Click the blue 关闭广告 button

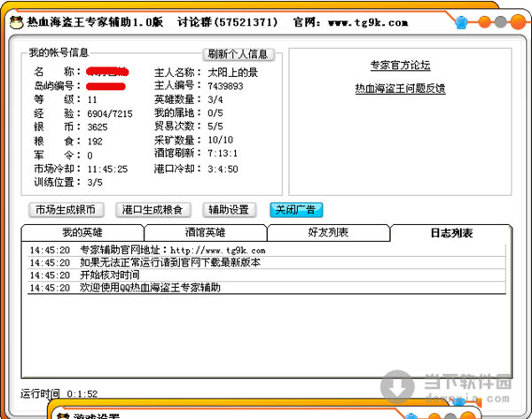pyautogui.click(x=296, y=210)
